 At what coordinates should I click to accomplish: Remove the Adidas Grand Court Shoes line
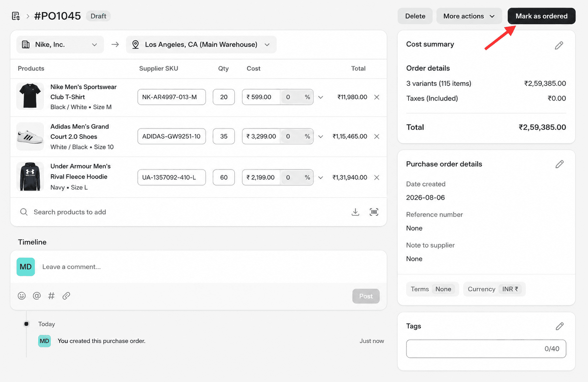pyautogui.click(x=377, y=136)
